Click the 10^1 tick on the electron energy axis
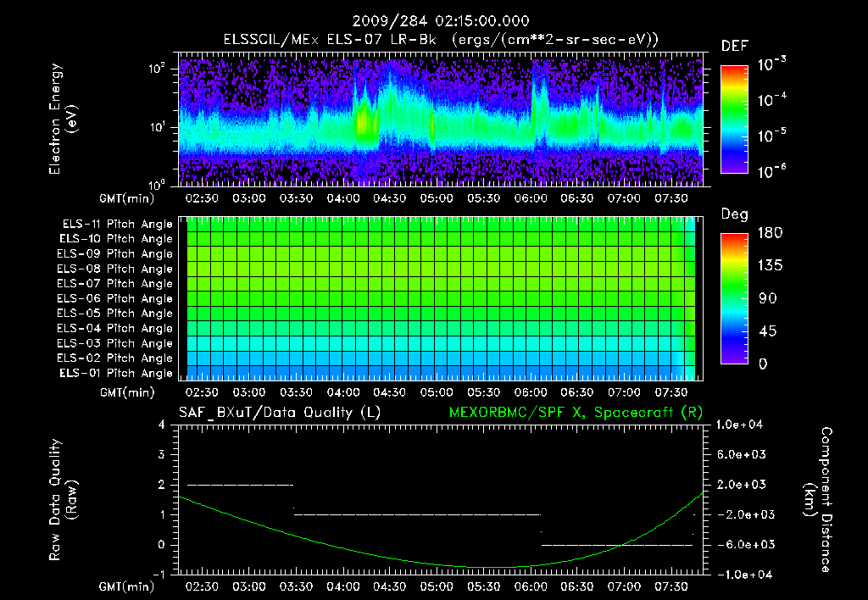The width and height of the screenshot is (868, 600). [157, 127]
